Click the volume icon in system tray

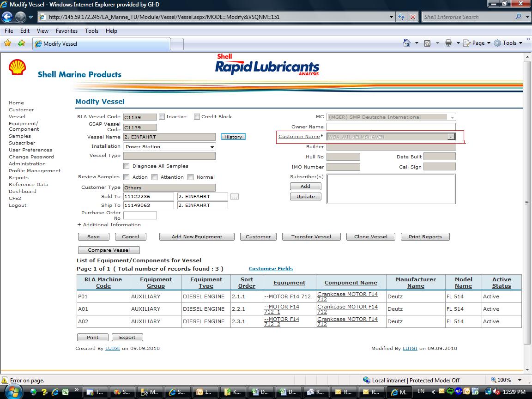(x=496, y=392)
